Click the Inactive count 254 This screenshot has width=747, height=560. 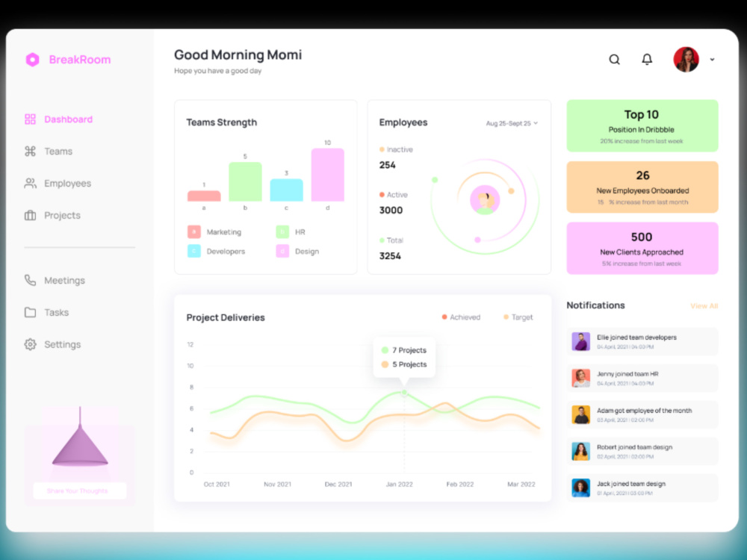point(387,165)
